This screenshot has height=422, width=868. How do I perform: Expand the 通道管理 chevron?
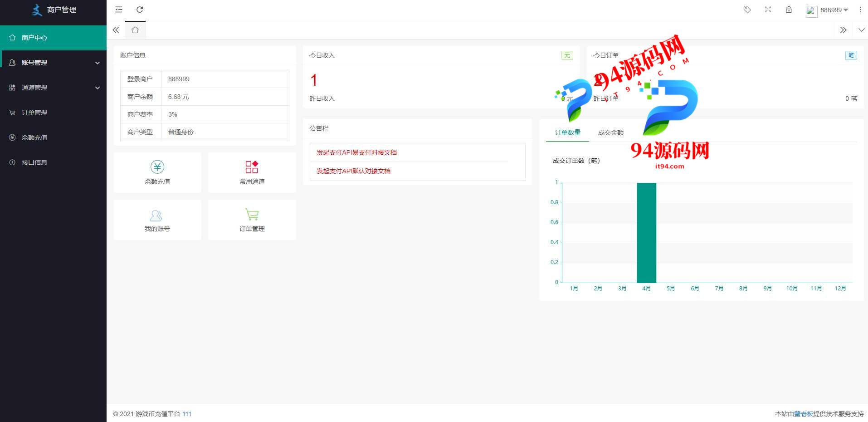point(98,88)
